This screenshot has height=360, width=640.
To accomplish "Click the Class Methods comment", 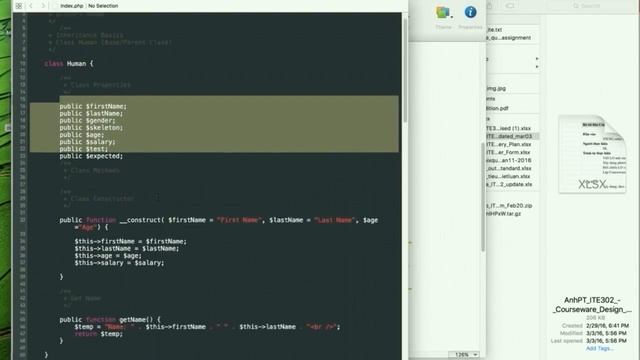I will point(95,170).
